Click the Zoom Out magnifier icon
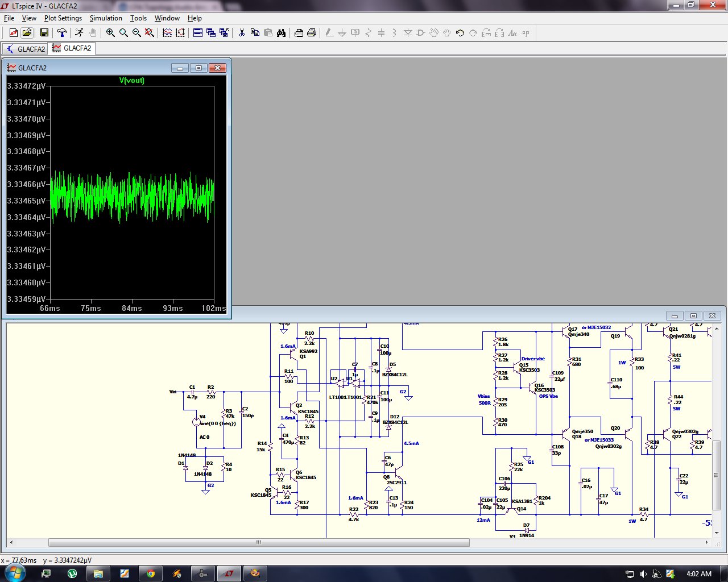Image resolution: width=728 pixels, height=582 pixels. [x=136, y=33]
